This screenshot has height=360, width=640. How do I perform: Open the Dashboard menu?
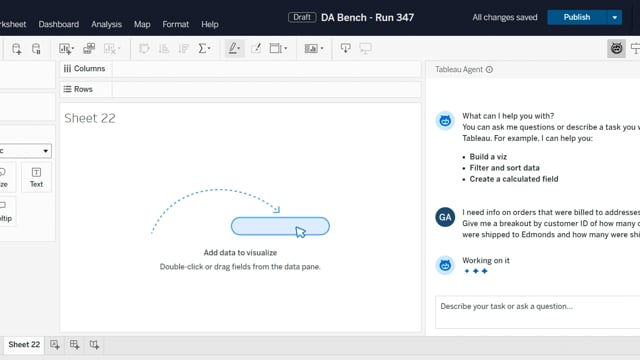(x=59, y=24)
